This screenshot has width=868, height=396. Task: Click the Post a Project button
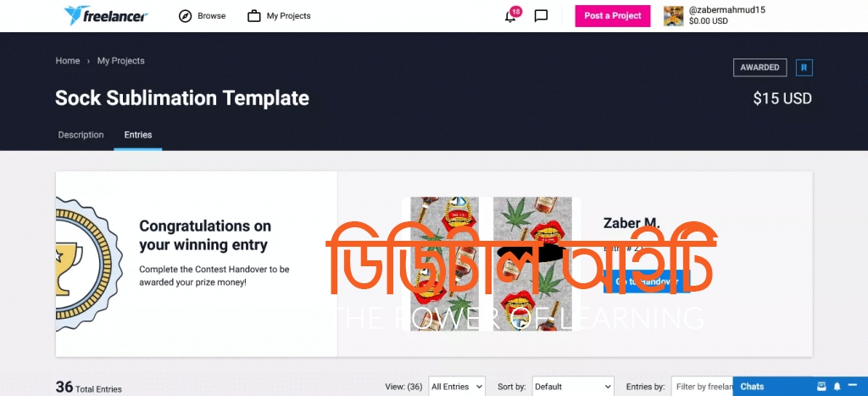[x=612, y=16]
